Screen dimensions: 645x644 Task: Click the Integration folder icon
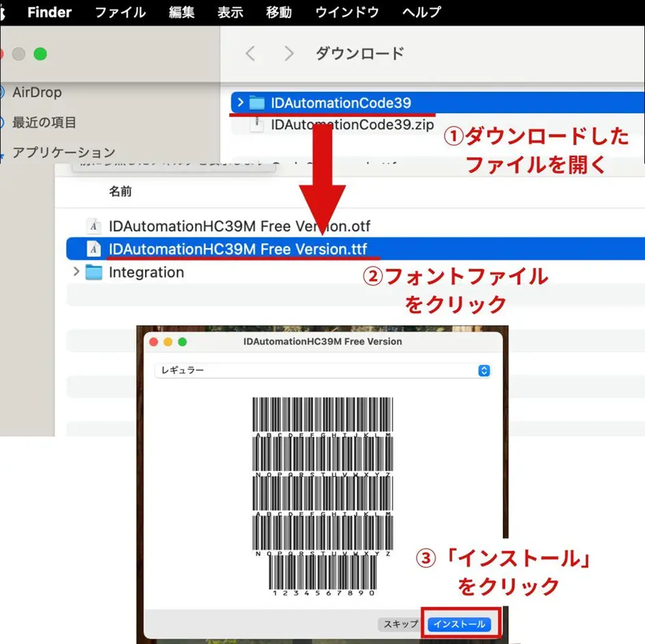point(94,272)
